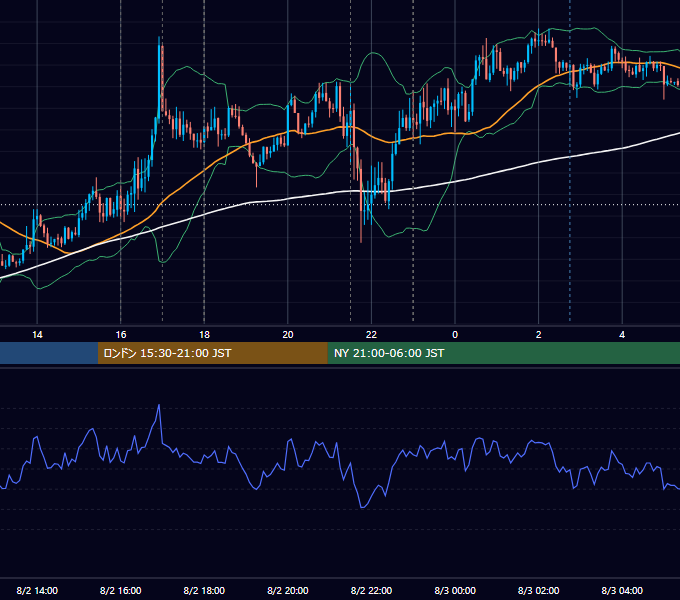Click the London 15:30-21:00 JST session bar

(212, 353)
